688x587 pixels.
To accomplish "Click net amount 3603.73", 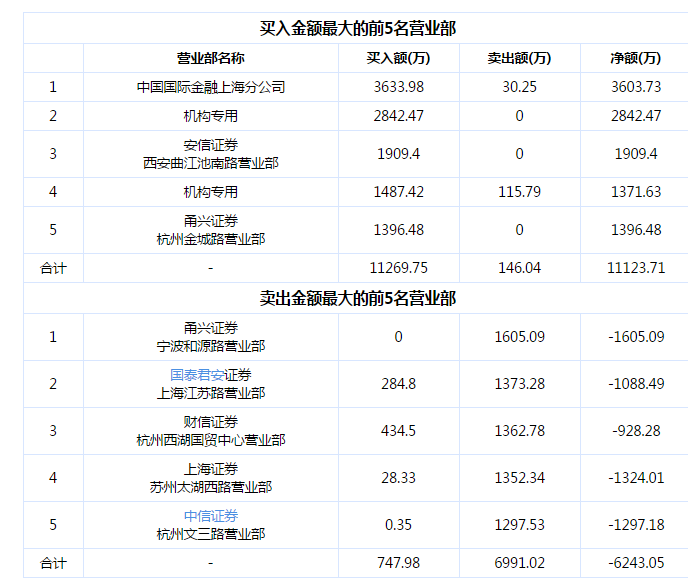I will click(636, 87).
